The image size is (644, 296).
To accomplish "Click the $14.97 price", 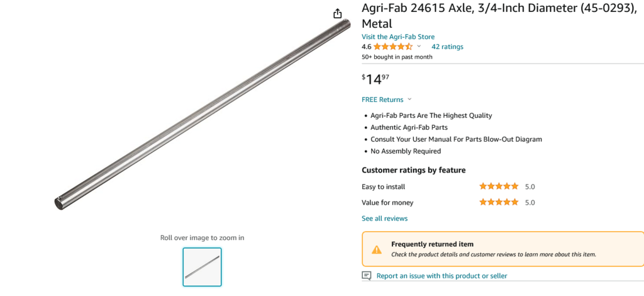I will (x=375, y=79).
